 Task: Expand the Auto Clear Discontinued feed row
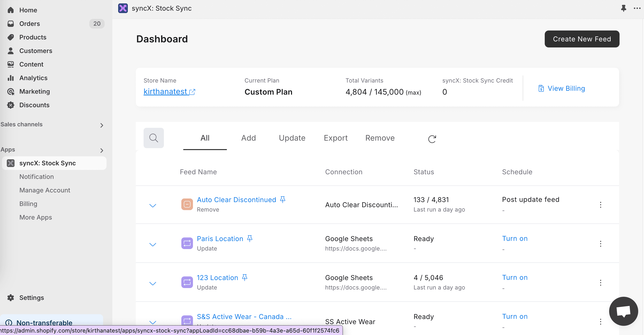(153, 206)
